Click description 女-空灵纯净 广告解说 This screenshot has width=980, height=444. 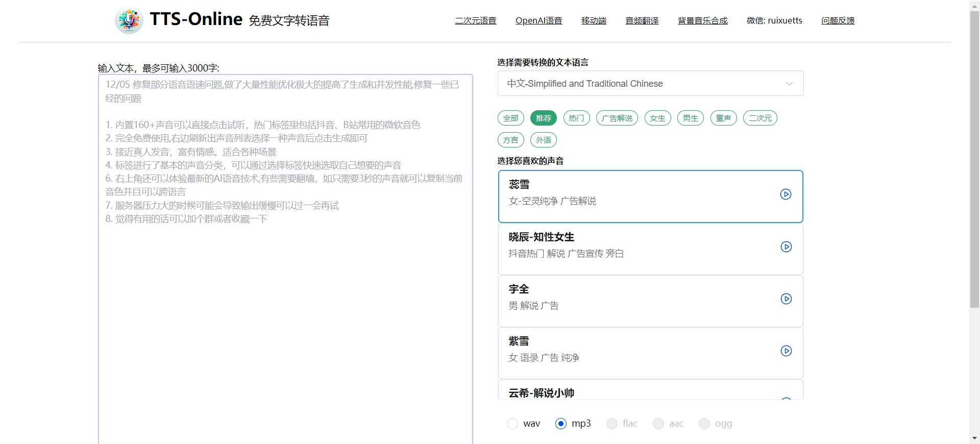(x=552, y=201)
